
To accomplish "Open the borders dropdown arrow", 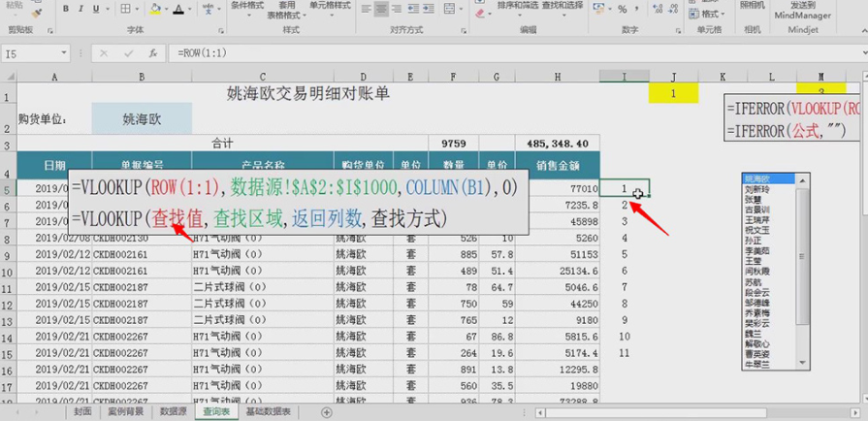I will [x=137, y=10].
